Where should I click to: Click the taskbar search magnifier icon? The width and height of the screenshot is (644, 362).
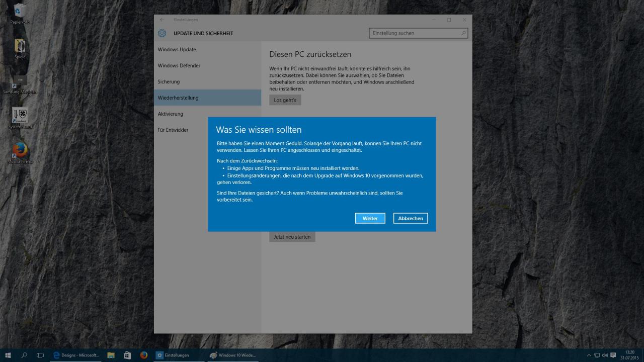(x=24, y=355)
